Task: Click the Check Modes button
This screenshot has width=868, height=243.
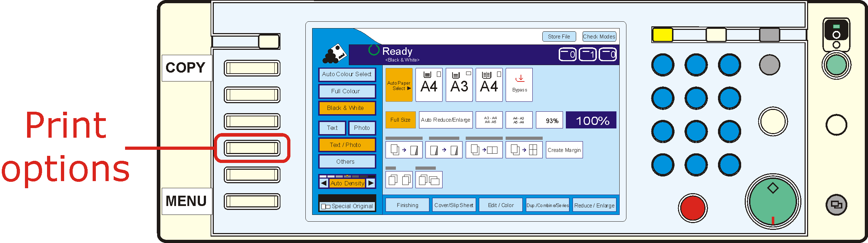Action: (599, 37)
